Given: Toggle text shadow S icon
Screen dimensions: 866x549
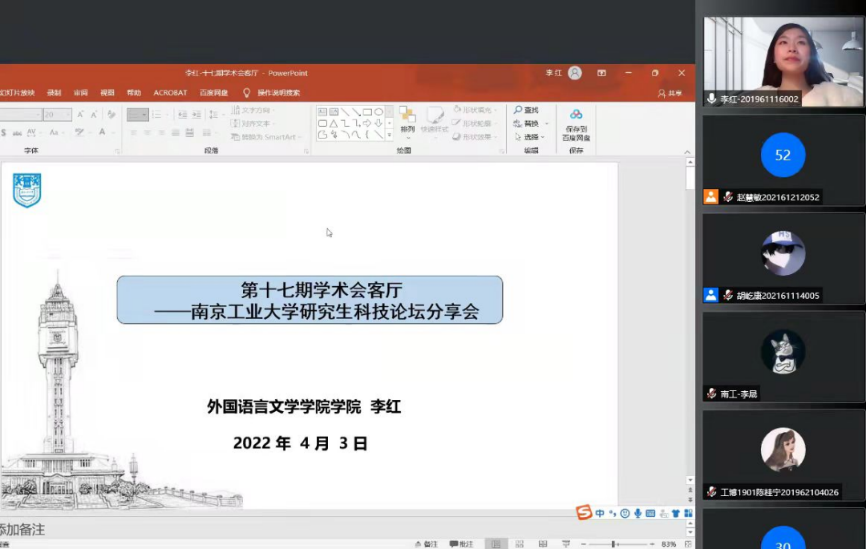Looking at the screenshot, I should pos(4,133).
